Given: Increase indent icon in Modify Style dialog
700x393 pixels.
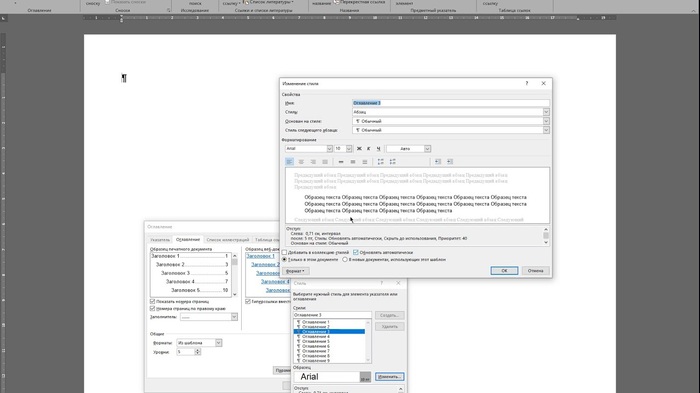Looking at the screenshot, I should pyautogui.click(x=450, y=162).
